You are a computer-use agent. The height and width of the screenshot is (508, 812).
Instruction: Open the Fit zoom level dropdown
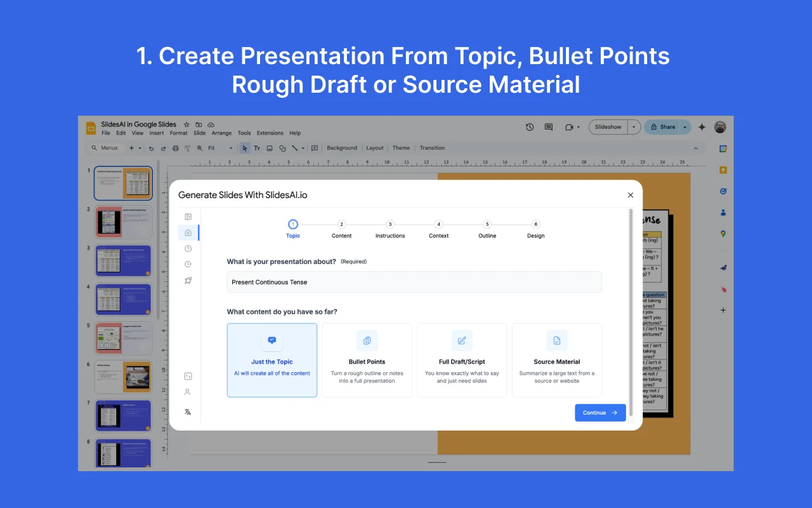pyautogui.click(x=219, y=148)
